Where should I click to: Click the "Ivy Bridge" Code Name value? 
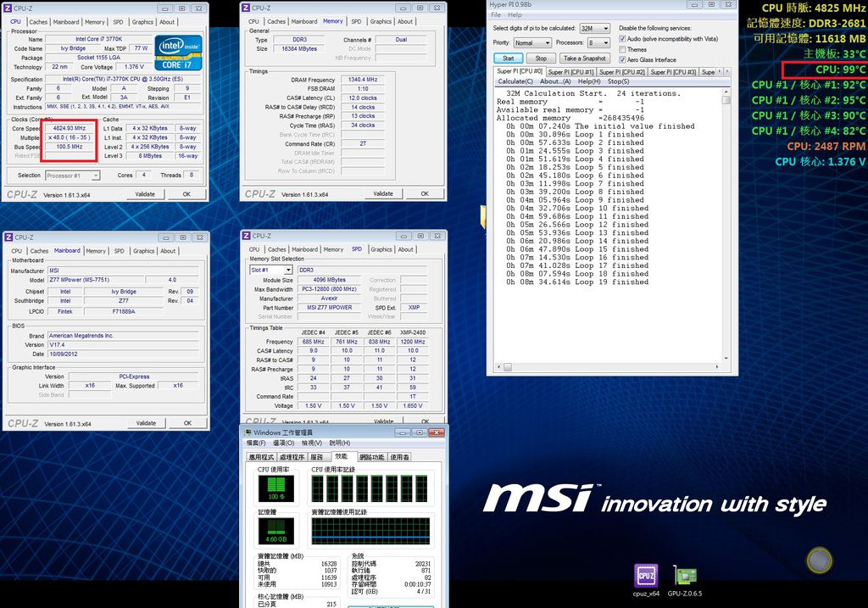coord(73,48)
